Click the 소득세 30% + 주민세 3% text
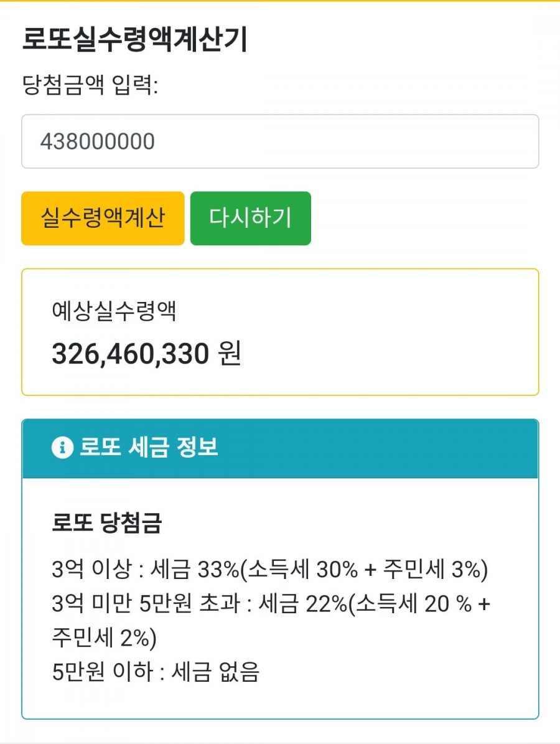 point(365,569)
